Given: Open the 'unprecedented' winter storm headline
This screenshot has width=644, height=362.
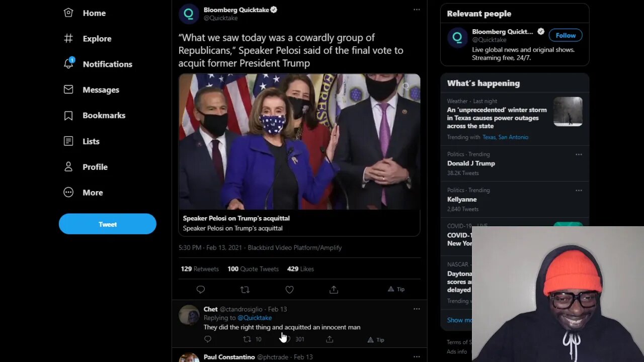Looking at the screenshot, I should click(497, 118).
